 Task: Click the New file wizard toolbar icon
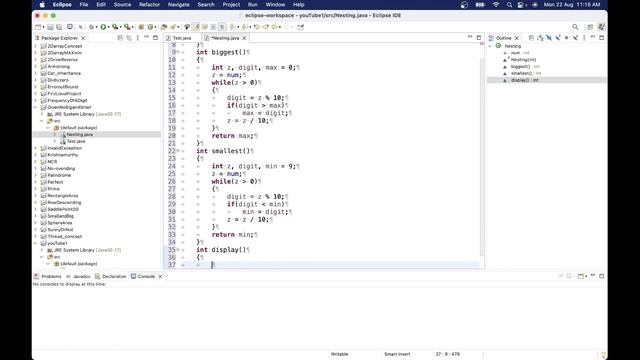(38, 27)
